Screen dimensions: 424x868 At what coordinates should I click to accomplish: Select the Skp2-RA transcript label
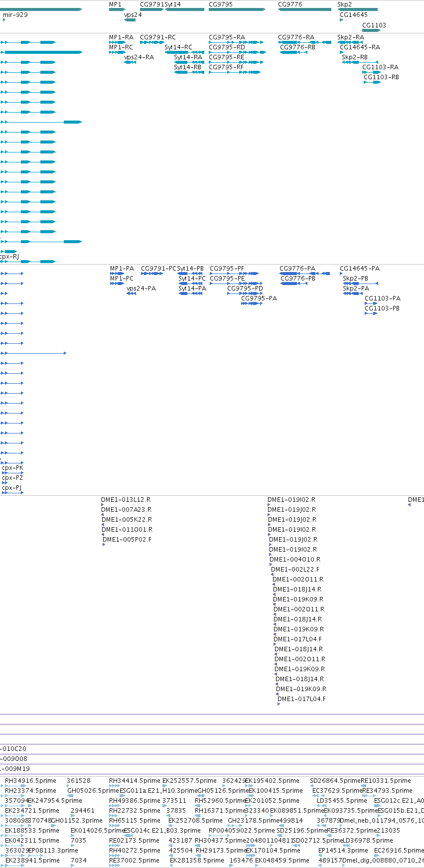coord(351,37)
